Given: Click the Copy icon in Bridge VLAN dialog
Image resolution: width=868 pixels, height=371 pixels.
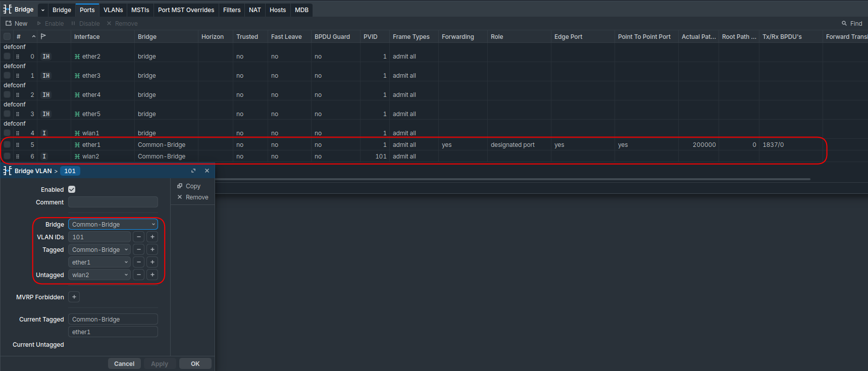Looking at the screenshot, I should (x=180, y=186).
